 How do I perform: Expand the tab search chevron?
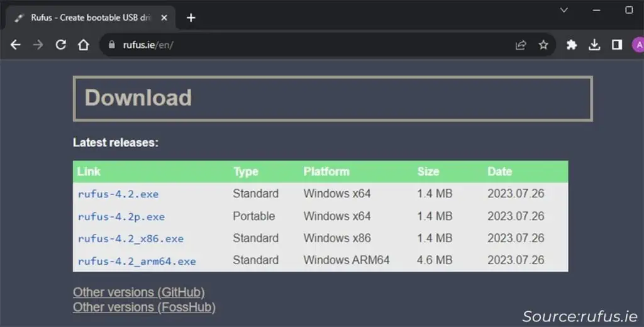(564, 10)
